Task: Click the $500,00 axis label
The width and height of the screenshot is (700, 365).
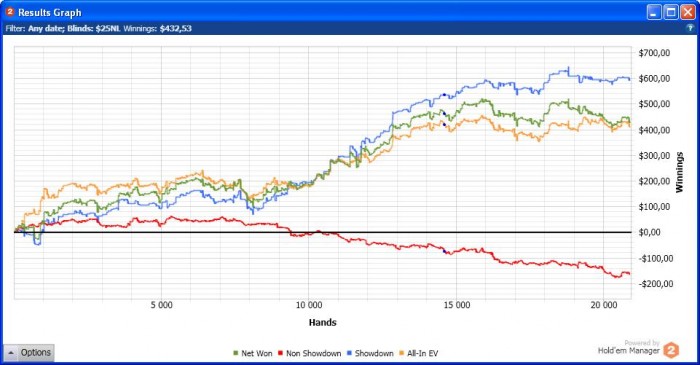Action: tap(654, 104)
